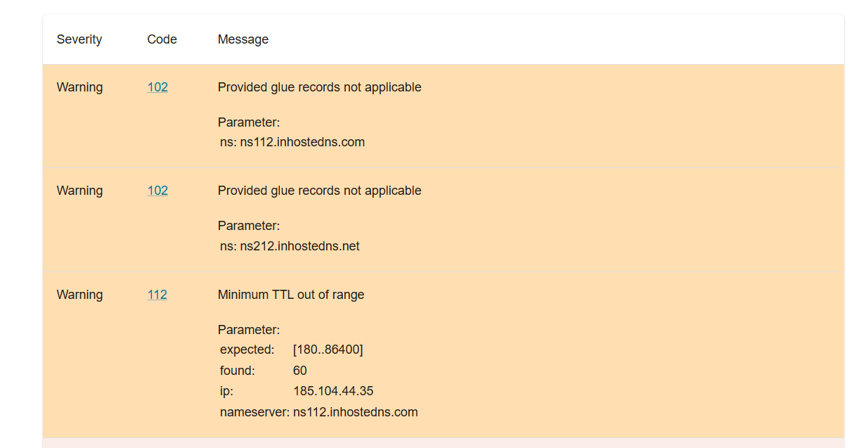Screen dimensions: 868x448
Task: Click "Minimum TTL out of range" message
Action: pos(291,295)
